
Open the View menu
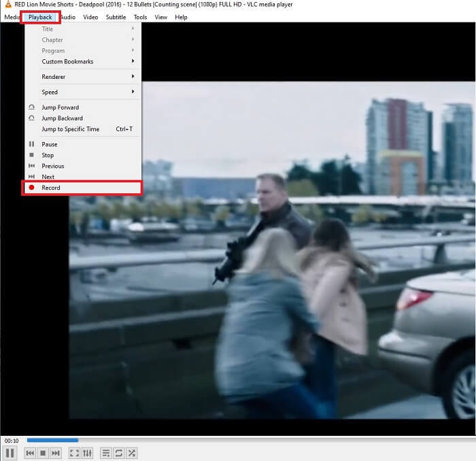click(x=161, y=17)
